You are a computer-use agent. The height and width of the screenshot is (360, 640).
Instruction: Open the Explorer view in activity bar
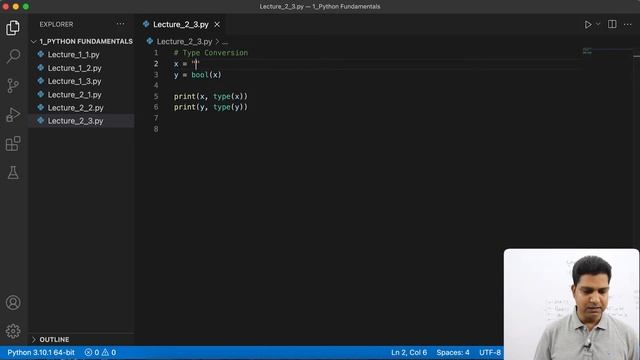tap(13, 28)
